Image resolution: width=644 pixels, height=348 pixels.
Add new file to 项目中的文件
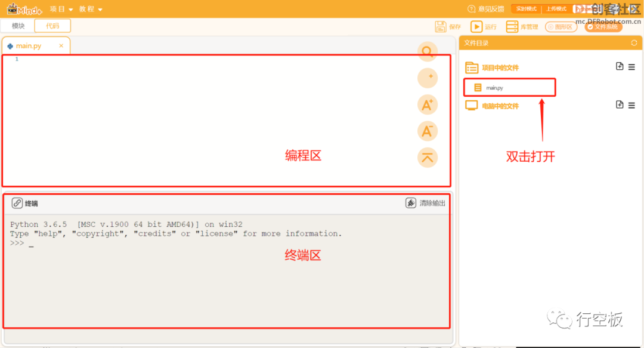click(620, 66)
